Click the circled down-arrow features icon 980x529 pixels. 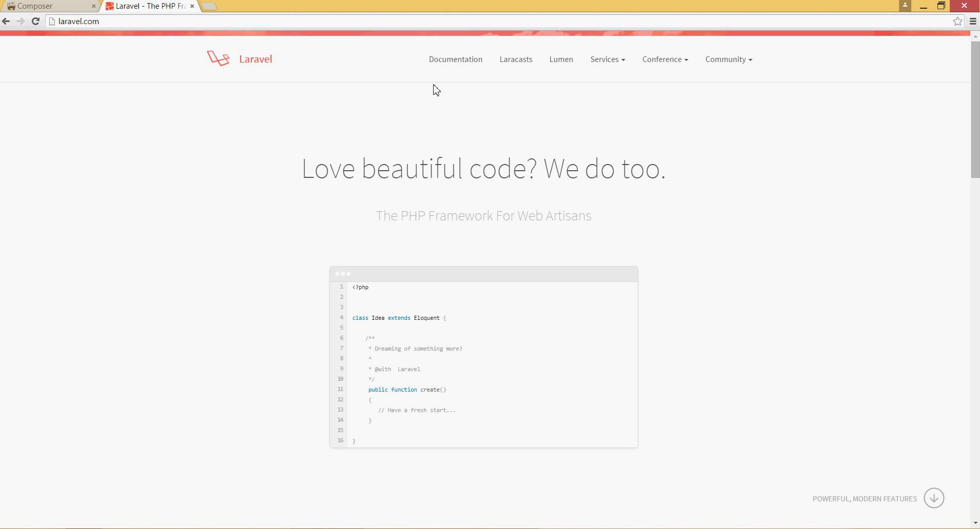point(934,498)
